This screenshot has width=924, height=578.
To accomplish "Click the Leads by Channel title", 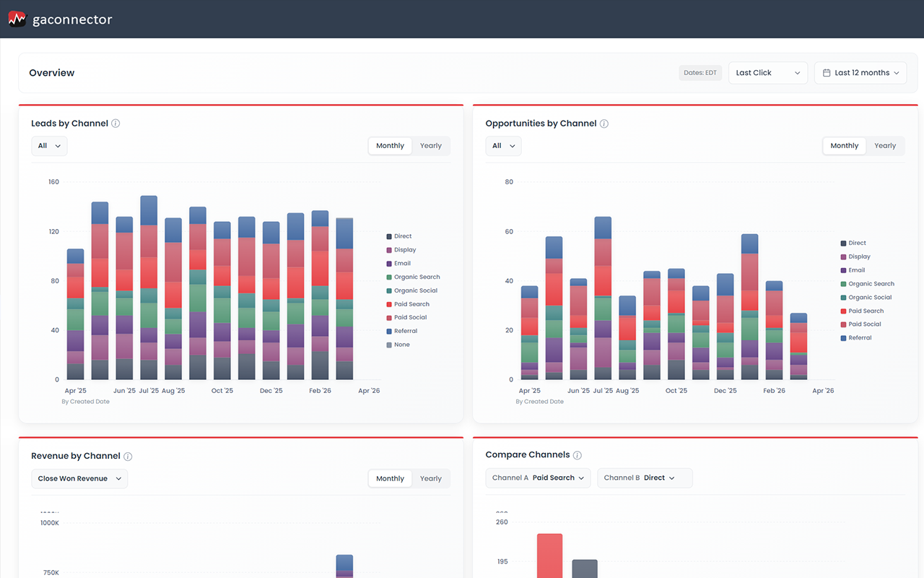I will (x=69, y=124).
